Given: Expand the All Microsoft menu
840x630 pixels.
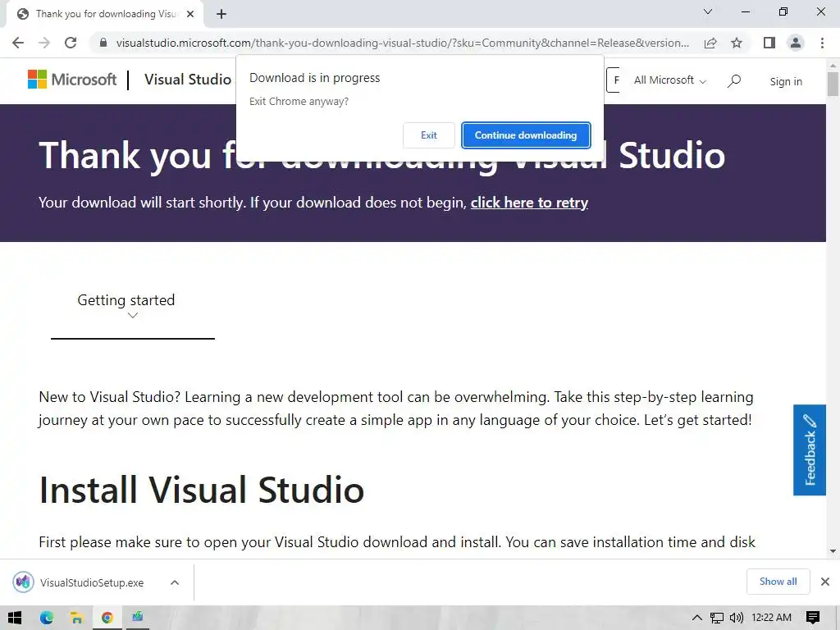Looking at the screenshot, I should (669, 80).
